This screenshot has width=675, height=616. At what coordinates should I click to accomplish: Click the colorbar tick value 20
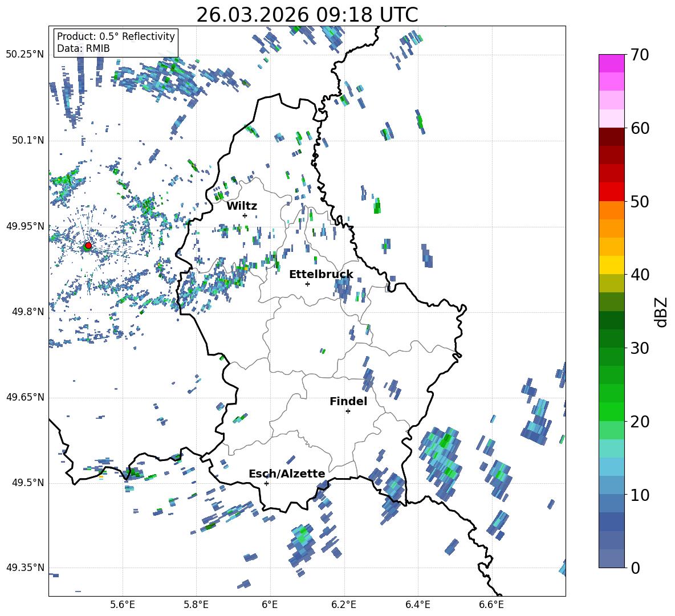point(640,422)
